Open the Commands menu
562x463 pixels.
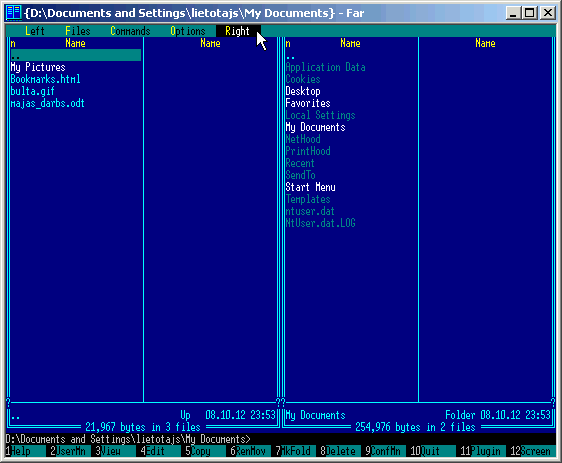pyautogui.click(x=130, y=31)
